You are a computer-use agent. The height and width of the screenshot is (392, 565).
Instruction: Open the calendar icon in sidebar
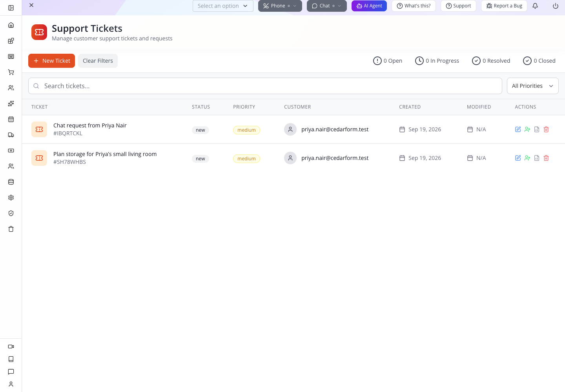coord(11,119)
